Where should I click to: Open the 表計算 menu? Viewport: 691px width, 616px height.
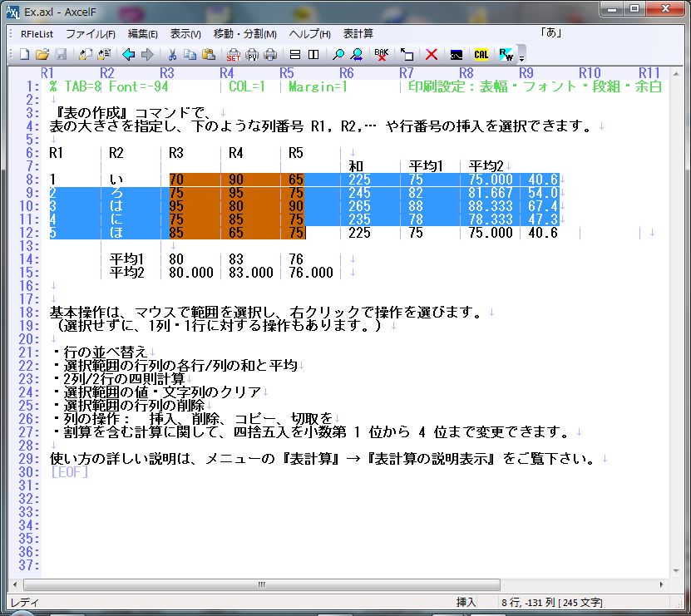[358, 34]
